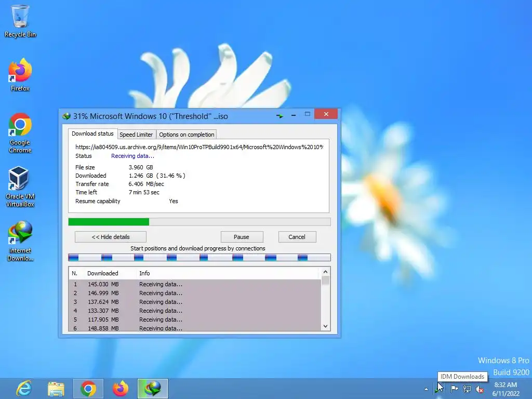Click the Transfer rate 6.406 MB/sec
Viewport: 532px width, 399px height.
146,184
